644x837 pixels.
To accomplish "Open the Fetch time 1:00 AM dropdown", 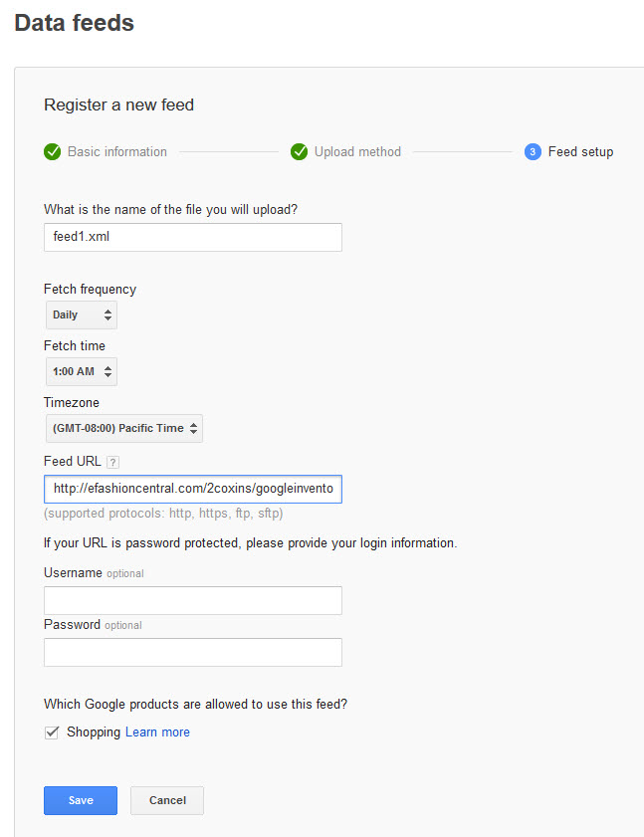I will (x=82, y=371).
